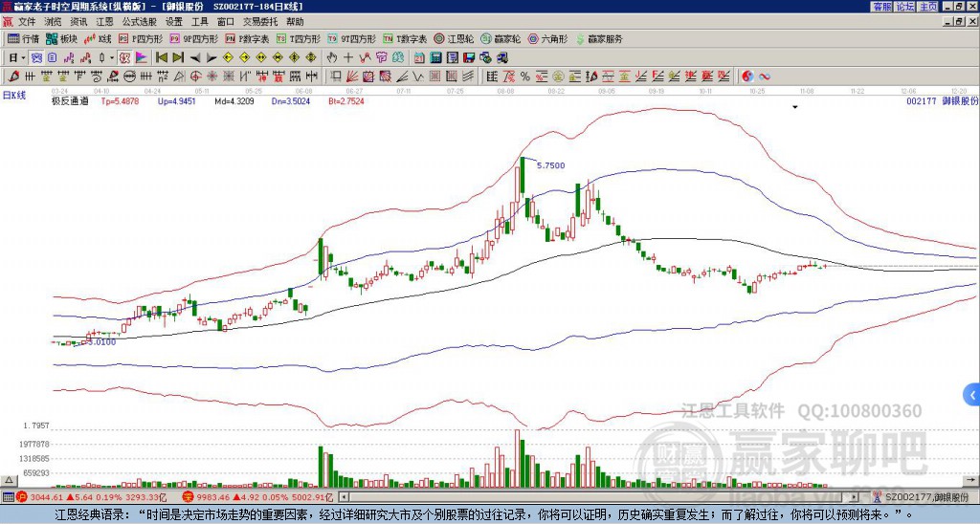980x524 pixels.
Task: Click the 主页 homepage button
Action: [x=927, y=7]
